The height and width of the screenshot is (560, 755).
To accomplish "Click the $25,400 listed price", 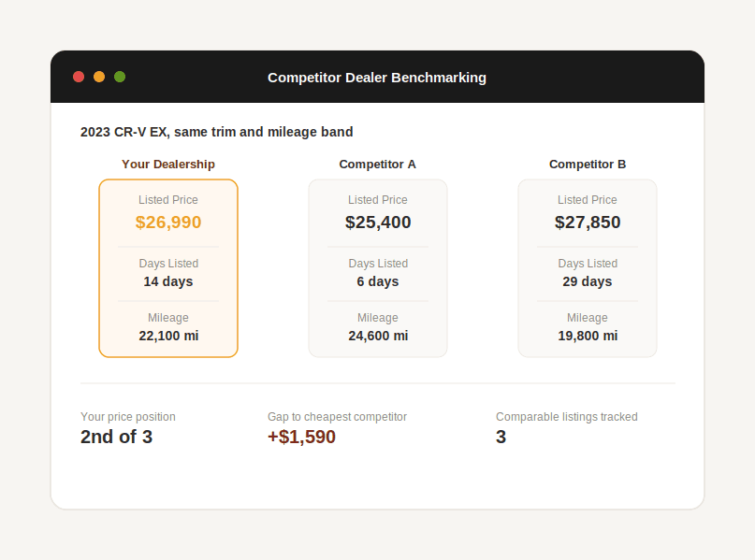I will click(378, 223).
